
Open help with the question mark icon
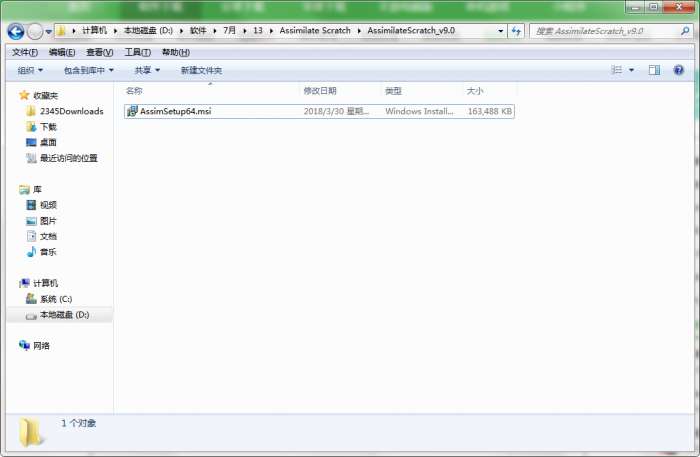tap(679, 70)
